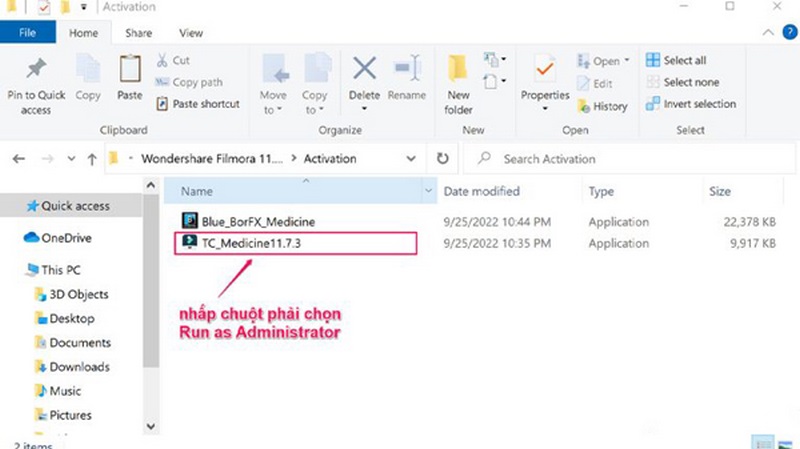Open the Quick Access Toolbar customize dropdown
This screenshot has width=800, height=449.
point(84,7)
